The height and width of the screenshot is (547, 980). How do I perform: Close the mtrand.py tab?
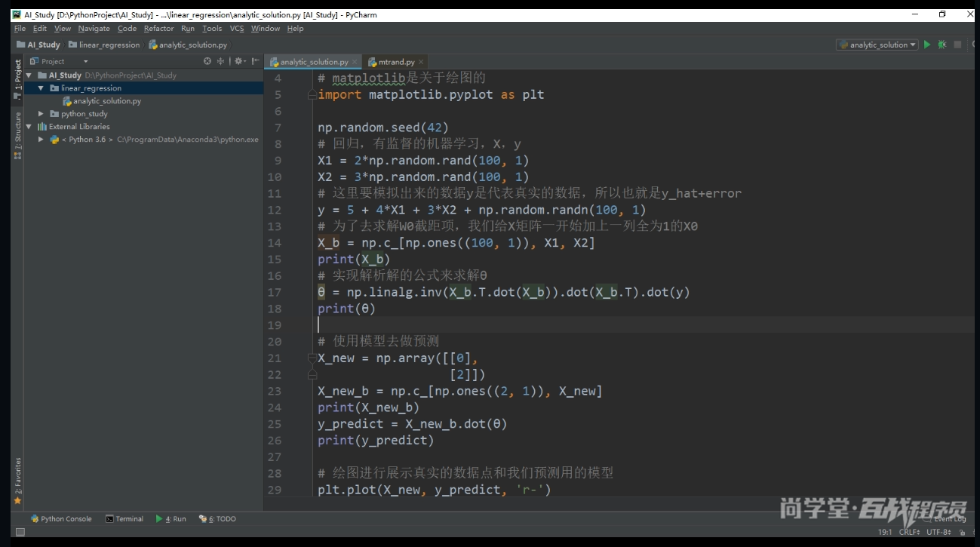[x=421, y=62]
